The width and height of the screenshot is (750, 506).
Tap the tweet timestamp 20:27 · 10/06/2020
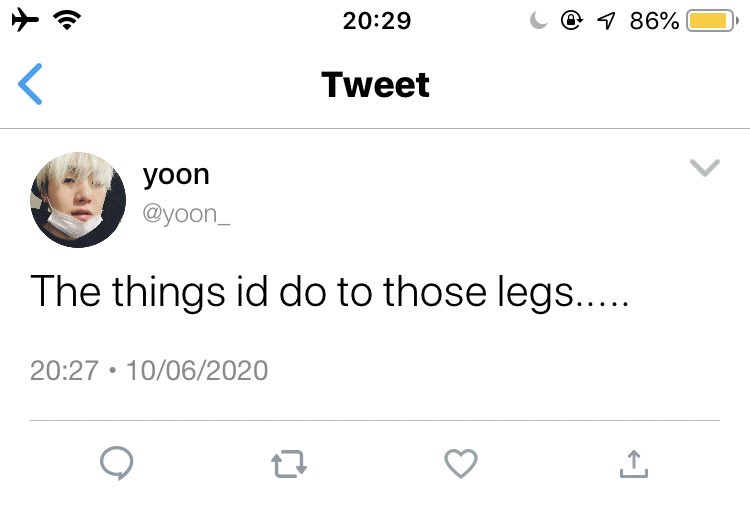click(x=149, y=371)
